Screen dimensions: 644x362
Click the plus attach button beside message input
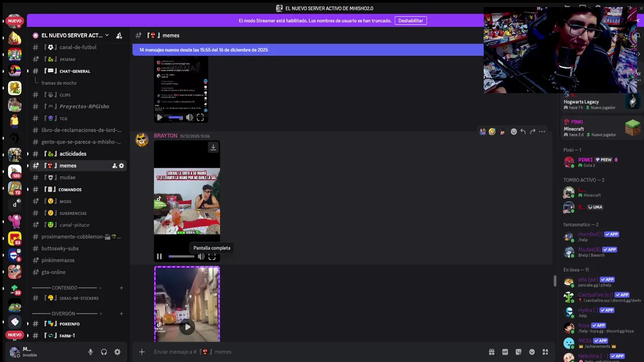(x=142, y=352)
